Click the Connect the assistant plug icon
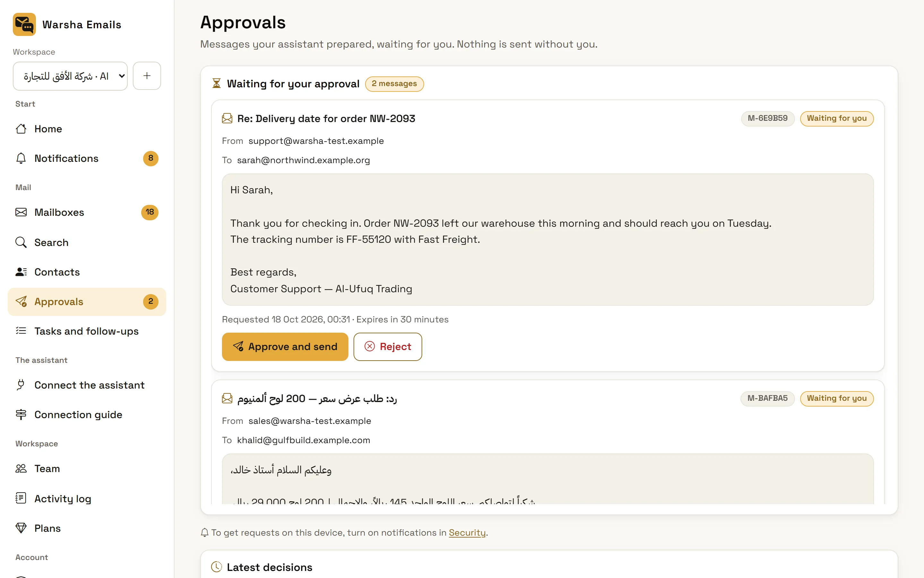 click(21, 385)
